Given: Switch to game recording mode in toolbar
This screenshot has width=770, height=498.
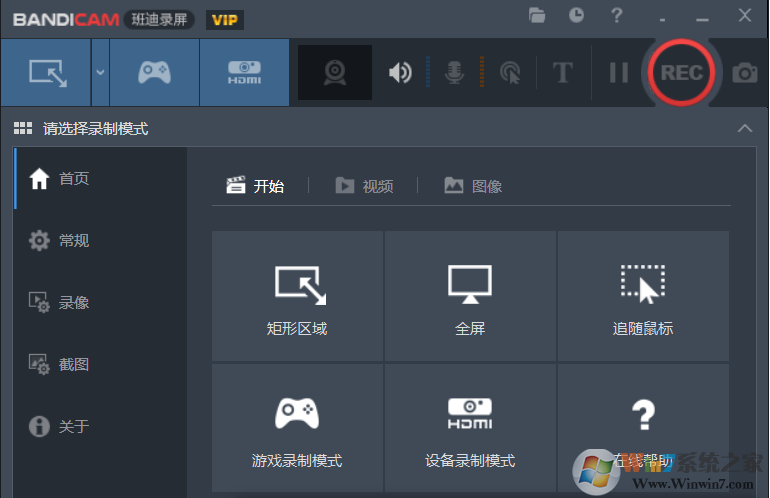Looking at the screenshot, I should [x=154, y=73].
